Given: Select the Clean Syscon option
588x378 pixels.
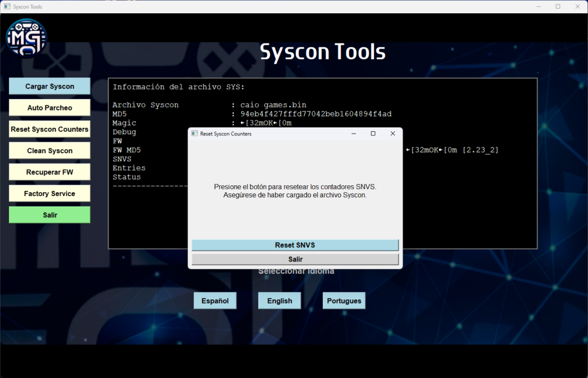Looking at the screenshot, I should click(49, 151).
